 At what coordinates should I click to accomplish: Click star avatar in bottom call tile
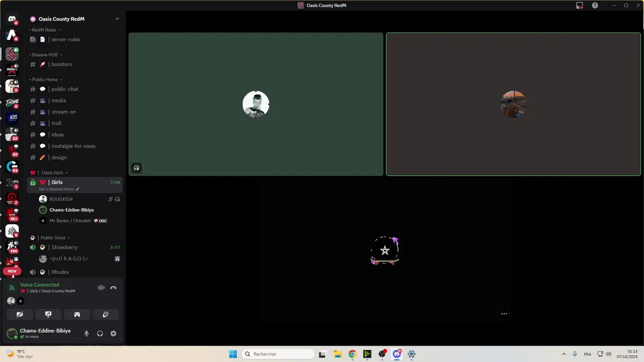385,250
